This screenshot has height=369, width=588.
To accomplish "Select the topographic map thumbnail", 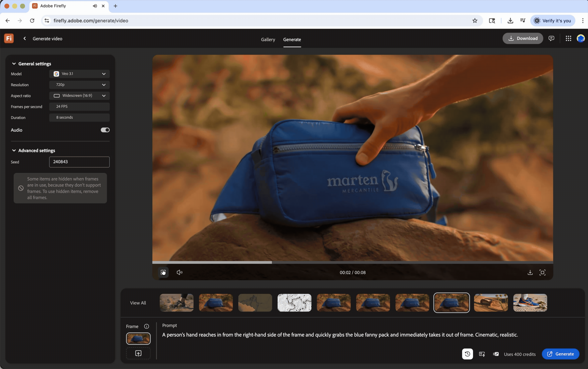I will pyautogui.click(x=294, y=303).
